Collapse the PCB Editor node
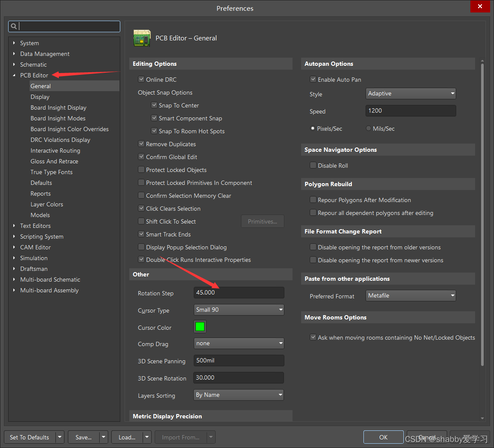This screenshot has width=494, height=448. point(14,75)
